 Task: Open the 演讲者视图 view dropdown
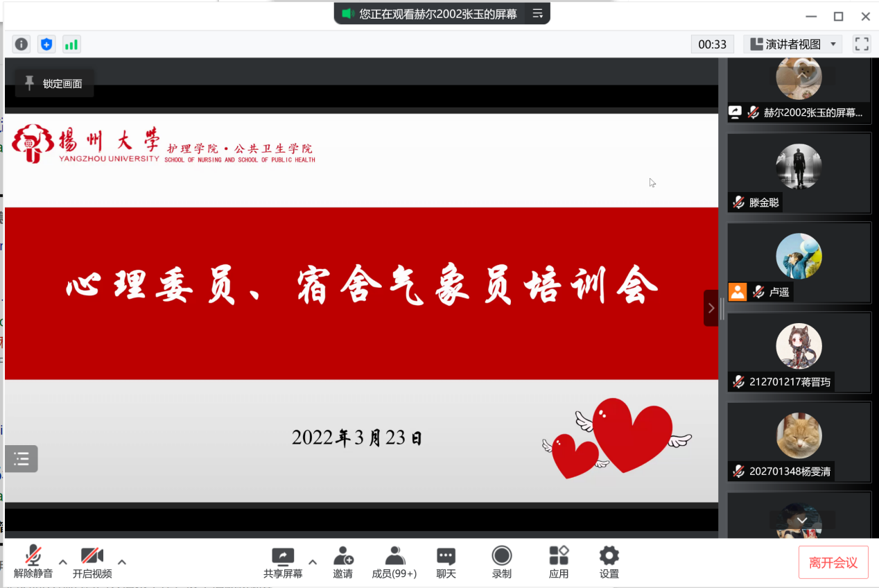pyautogui.click(x=793, y=44)
